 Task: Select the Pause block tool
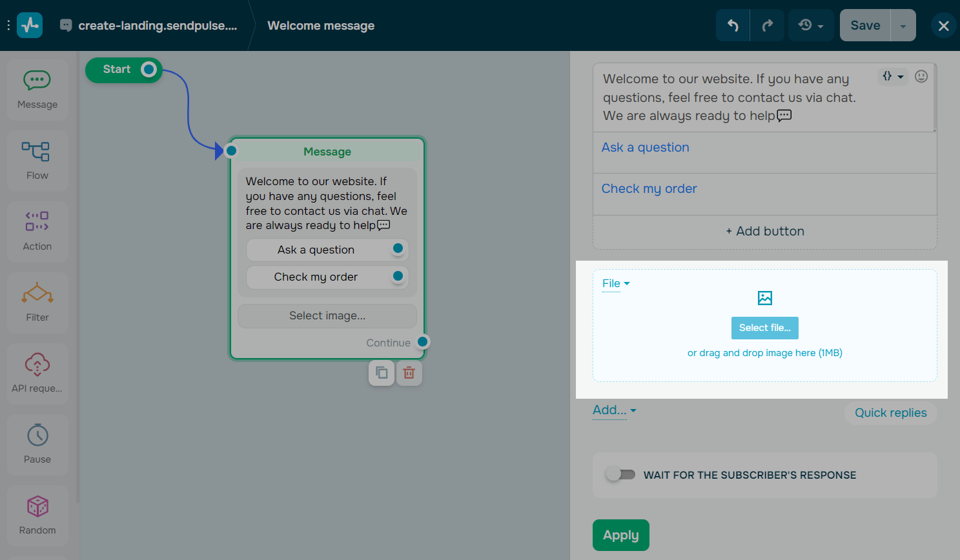(x=37, y=444)
